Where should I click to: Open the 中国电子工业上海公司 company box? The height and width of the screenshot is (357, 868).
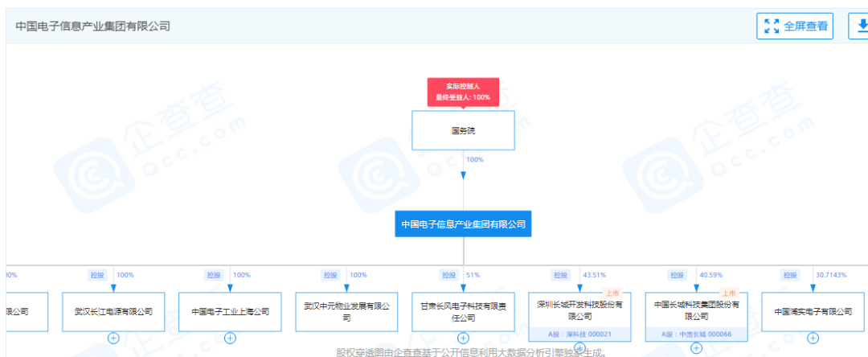[231, 312]
